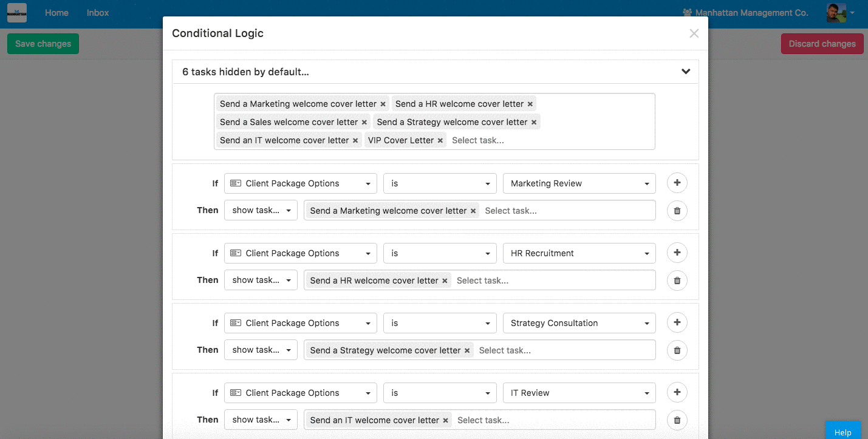Open the 'is' operator dropdown in the Strategy Consultation rule
This screenshot has width=868, height=439.
(440, 323)
